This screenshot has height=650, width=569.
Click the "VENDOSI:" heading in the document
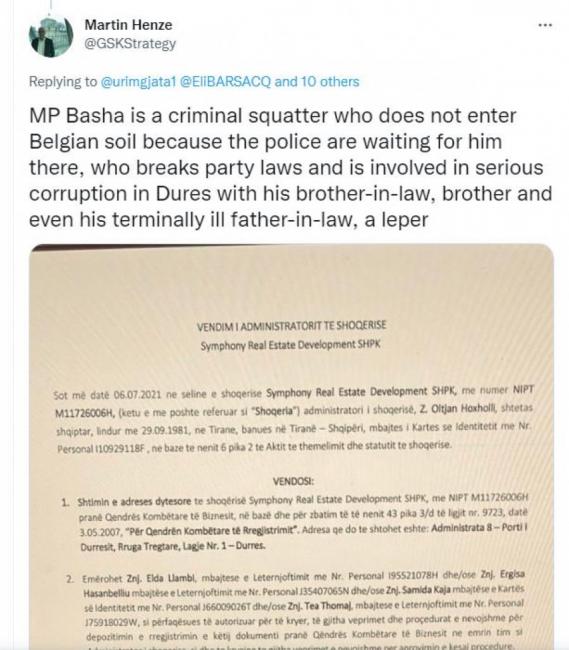coord(293,481)
